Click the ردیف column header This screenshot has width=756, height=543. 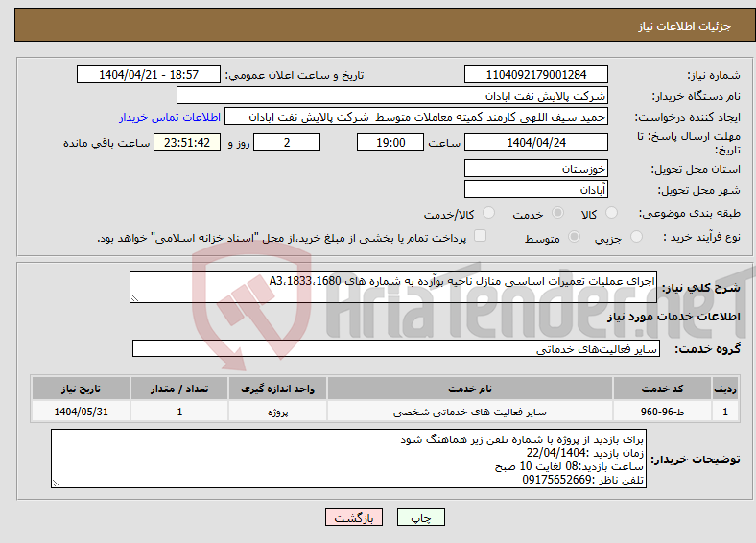[725, 389]
